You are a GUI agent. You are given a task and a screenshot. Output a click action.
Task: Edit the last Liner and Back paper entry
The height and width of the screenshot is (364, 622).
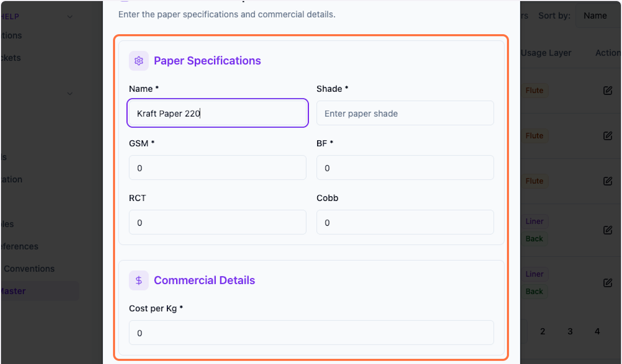tap(607, 283)
